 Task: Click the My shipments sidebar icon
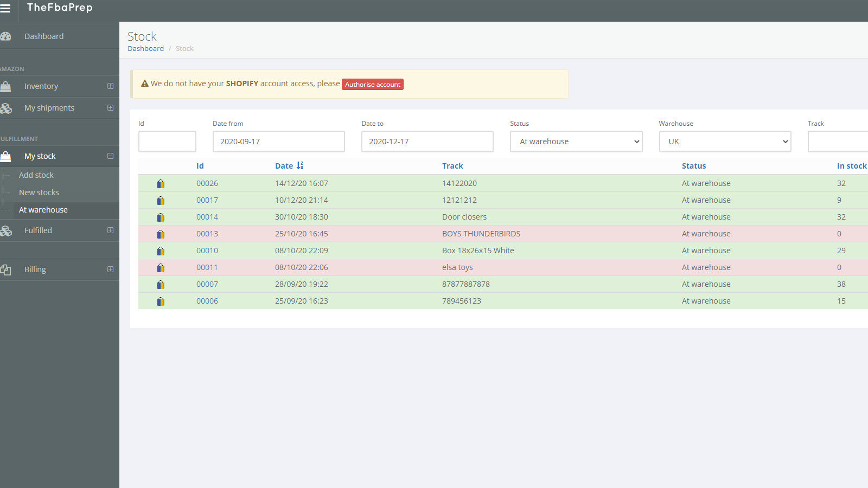[7, 108]
